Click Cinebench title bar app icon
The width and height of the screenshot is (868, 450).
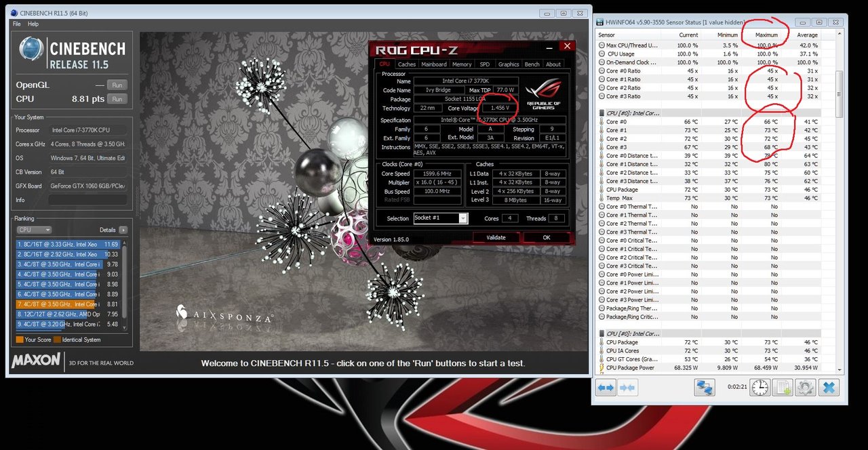coord(15,13)
